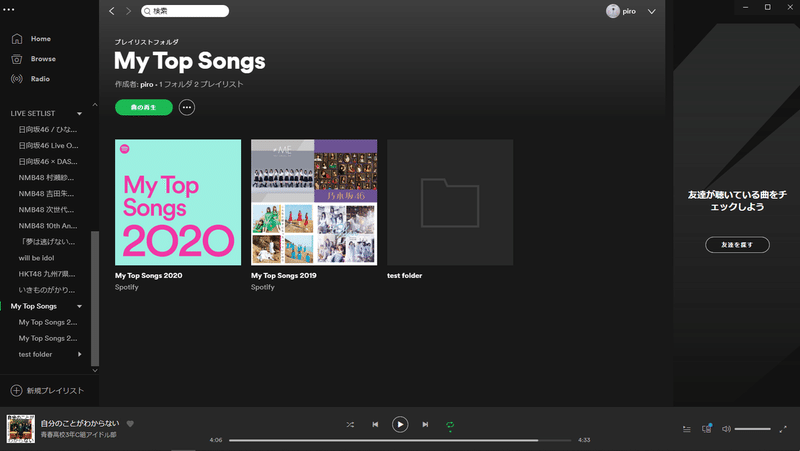Open the three-dot app menu

[x=9, y=9]
